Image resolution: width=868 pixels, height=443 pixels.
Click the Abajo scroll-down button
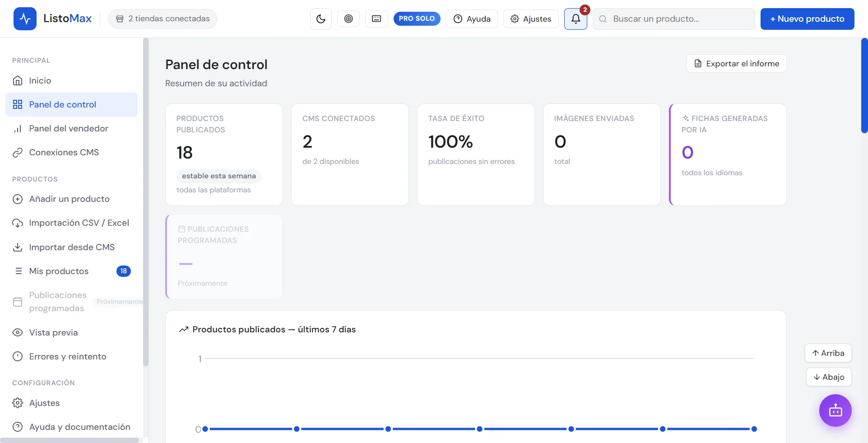[829, 377]
